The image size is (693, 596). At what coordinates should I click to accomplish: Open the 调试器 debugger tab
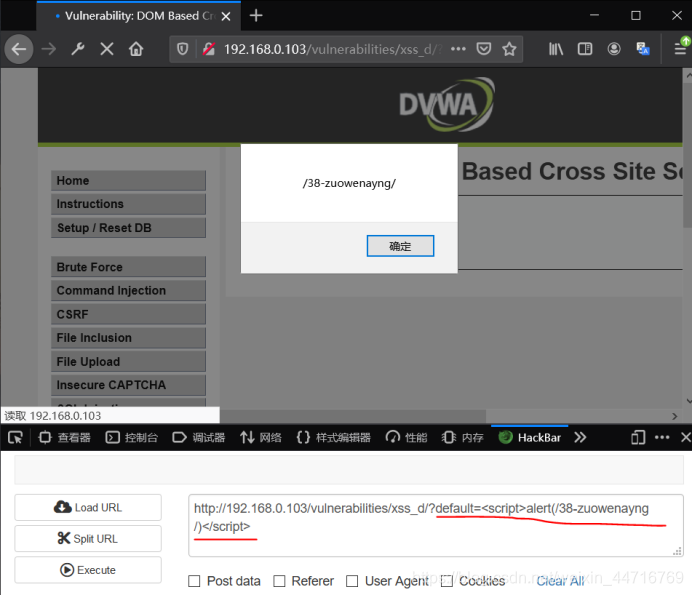click(199, 437)
